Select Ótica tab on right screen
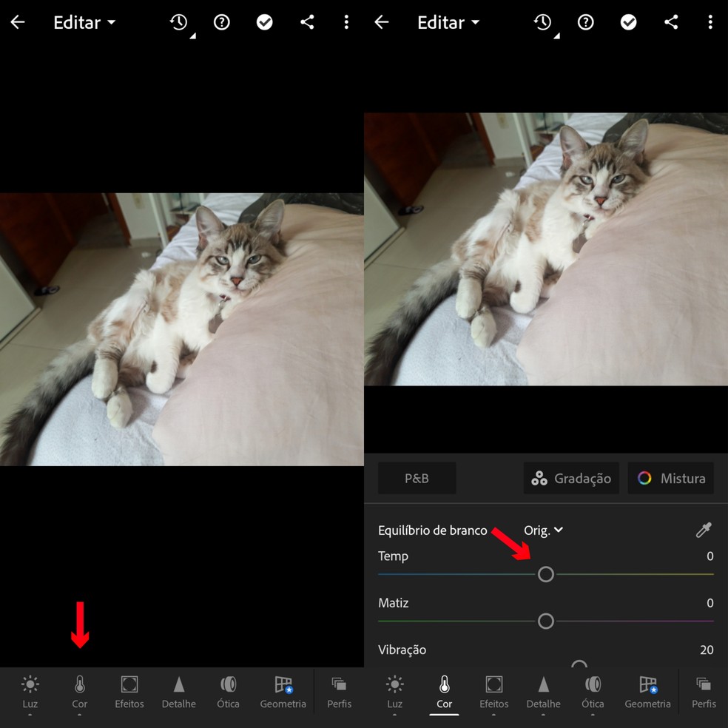Screen dimensions: 728x728 [x=593, y=692]
